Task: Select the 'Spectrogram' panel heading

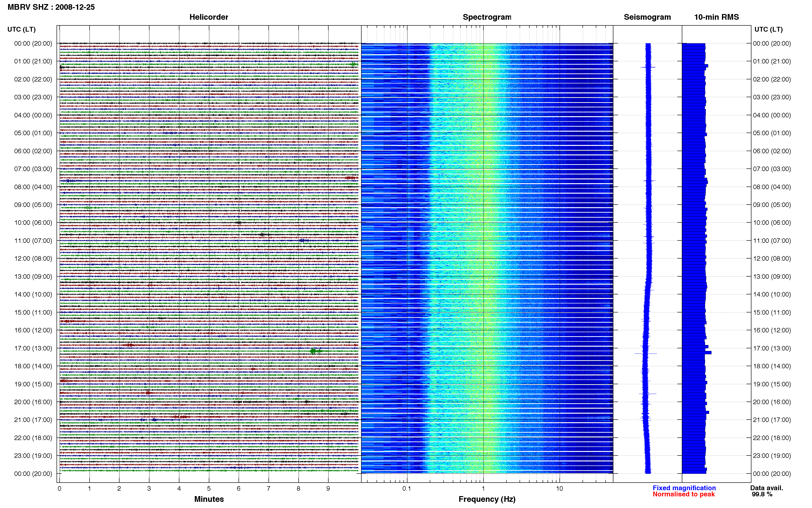Action: click(487, 17)
